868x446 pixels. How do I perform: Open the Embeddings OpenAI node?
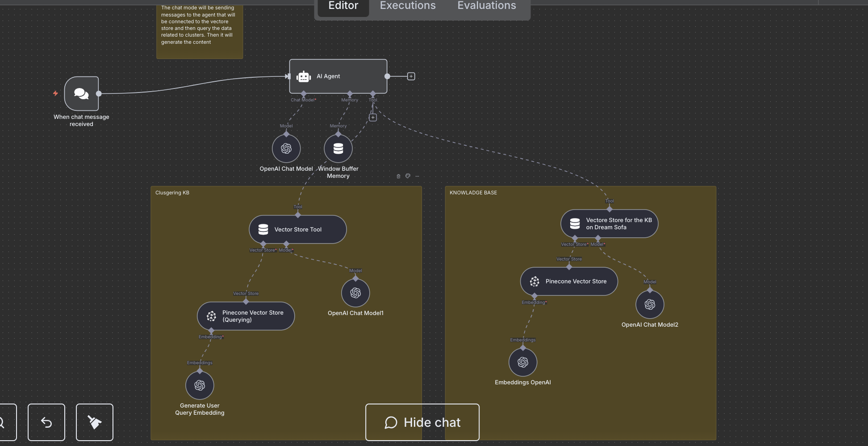coord(522,362)
